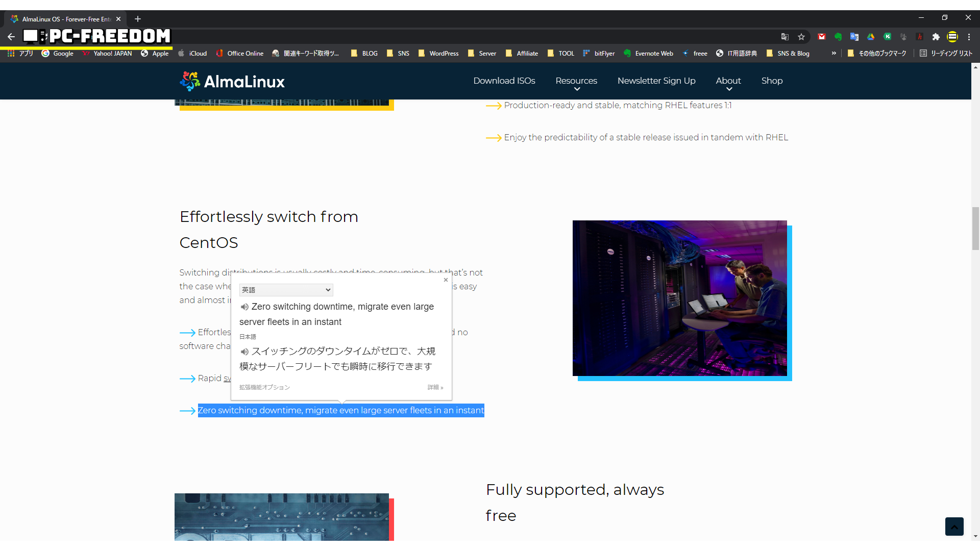Open 拡張機能オプション in the popup

point(264,387)
